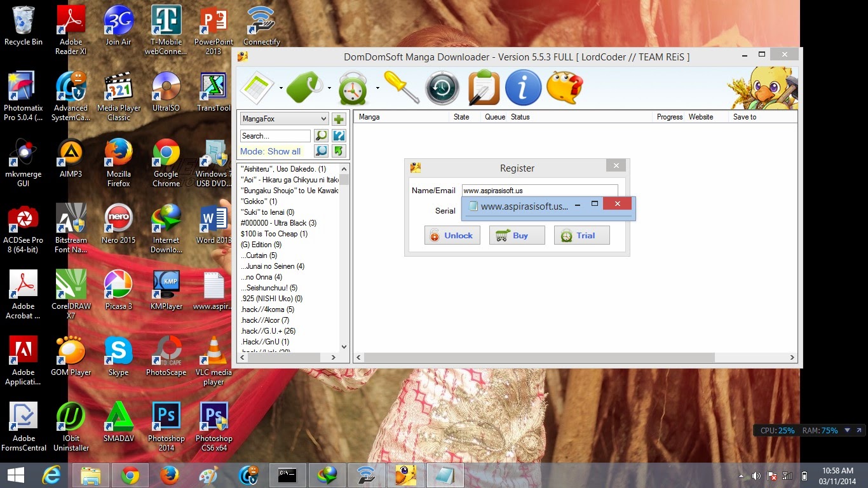Select (G) Edition (9) in list

[261, 245]
